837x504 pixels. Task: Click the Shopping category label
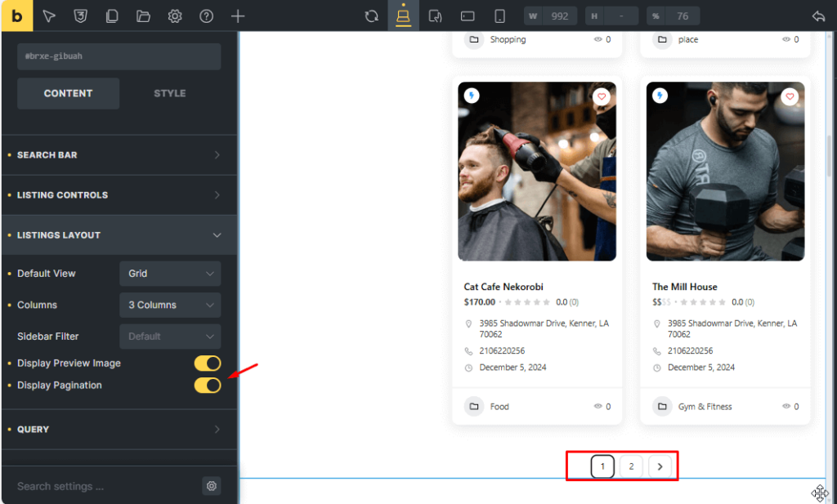coord(508,39)
